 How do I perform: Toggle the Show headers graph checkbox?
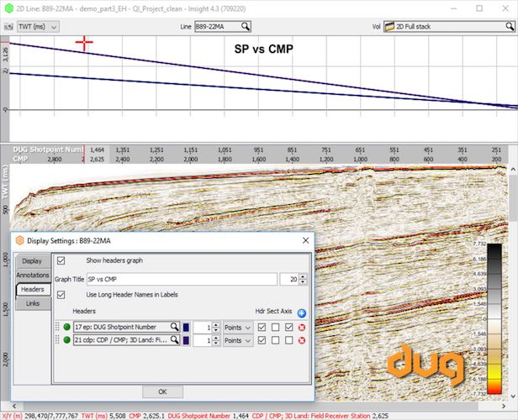tap(61, 261)
